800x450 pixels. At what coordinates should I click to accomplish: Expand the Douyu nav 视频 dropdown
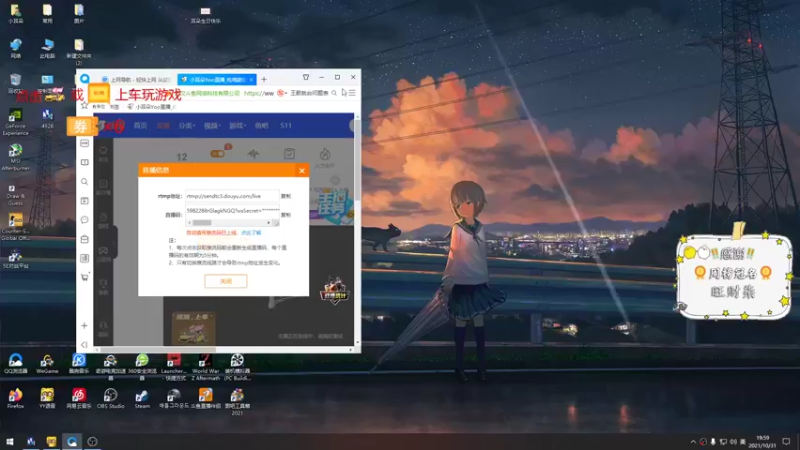[212, 126]
